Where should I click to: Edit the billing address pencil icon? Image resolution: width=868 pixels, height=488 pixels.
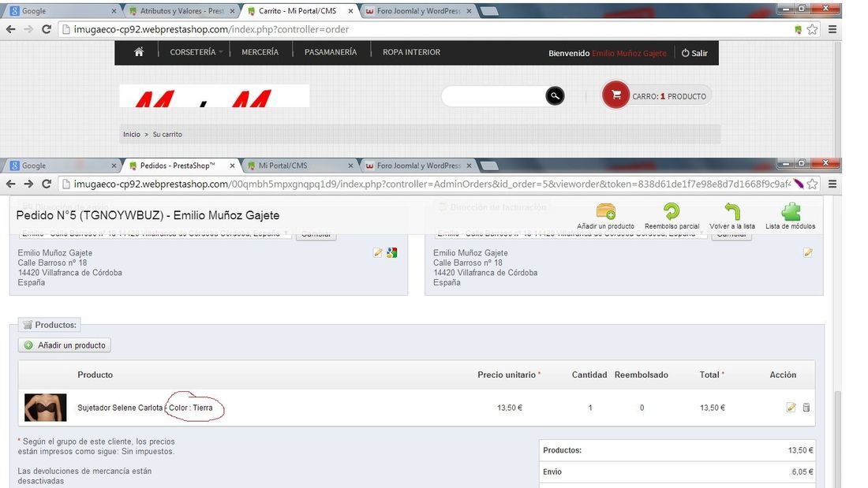(x=808, y=253)
